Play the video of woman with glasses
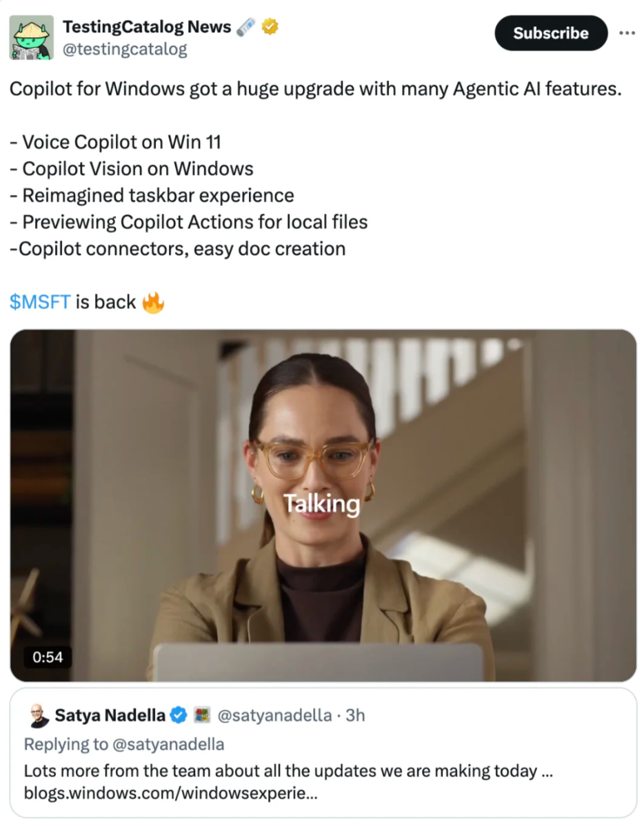 click(x=323, y=505)
